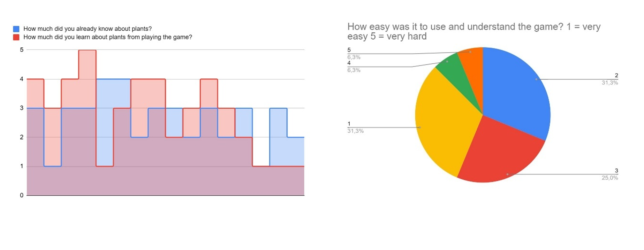The image size is (644, 250).
Task: Select the 'already know about plants' legend text
Action: [x=87, y=29]
